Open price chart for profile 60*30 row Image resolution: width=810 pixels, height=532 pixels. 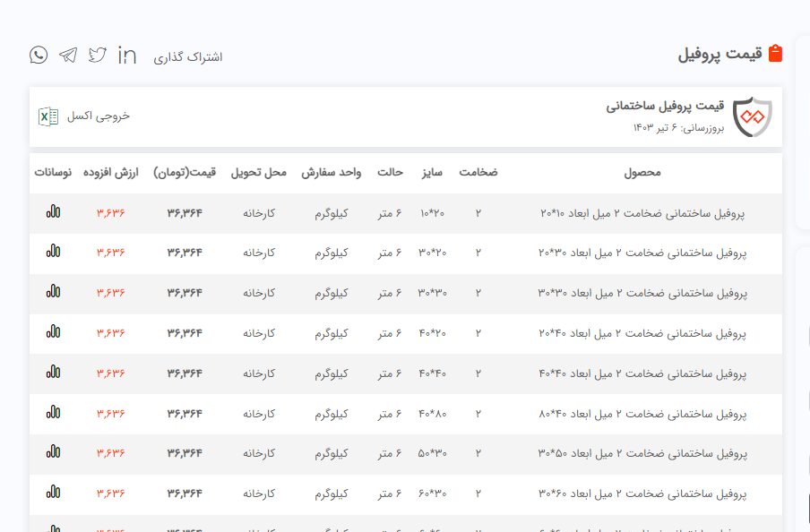[x=54, y=493]
